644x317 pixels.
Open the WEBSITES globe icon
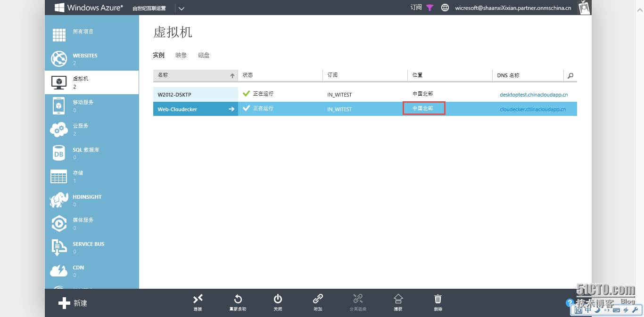tap(59, 58)
